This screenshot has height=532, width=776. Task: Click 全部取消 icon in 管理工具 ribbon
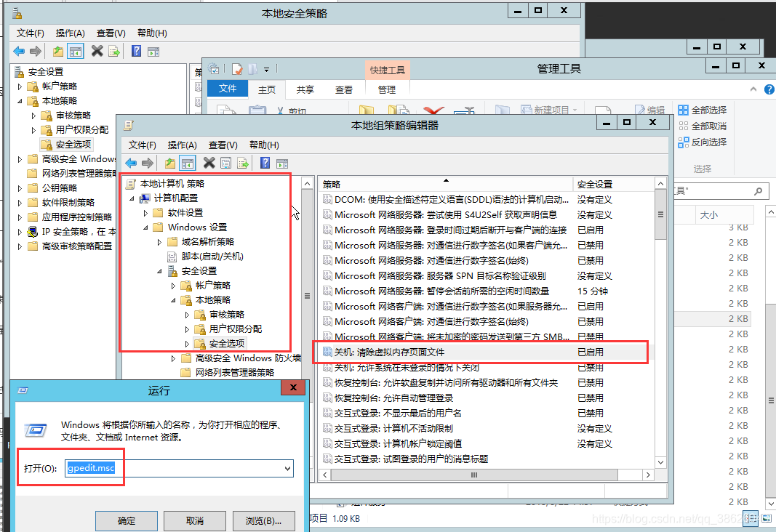684,126
